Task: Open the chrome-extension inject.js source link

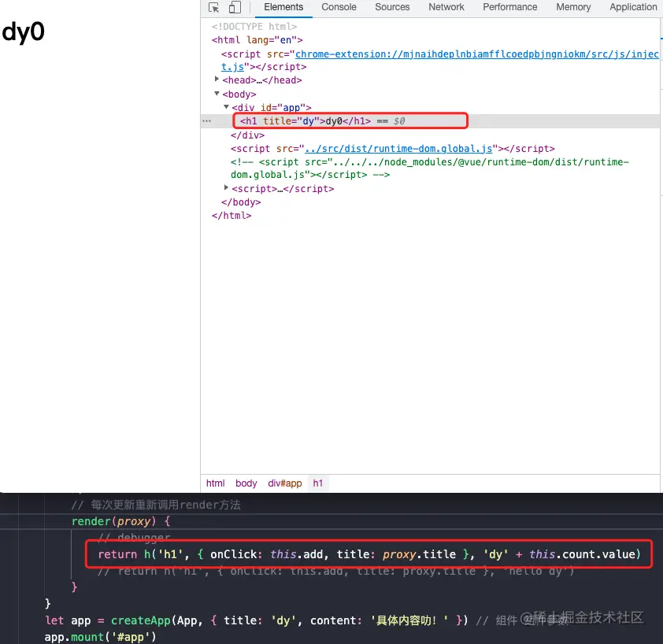Action: (x=476, y=54)
